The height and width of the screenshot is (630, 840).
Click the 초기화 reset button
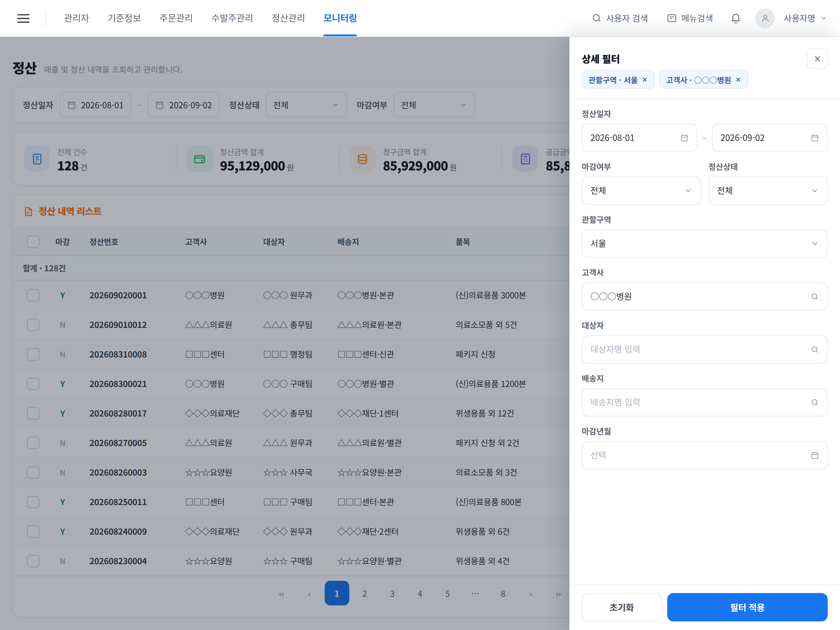[622, 607]
